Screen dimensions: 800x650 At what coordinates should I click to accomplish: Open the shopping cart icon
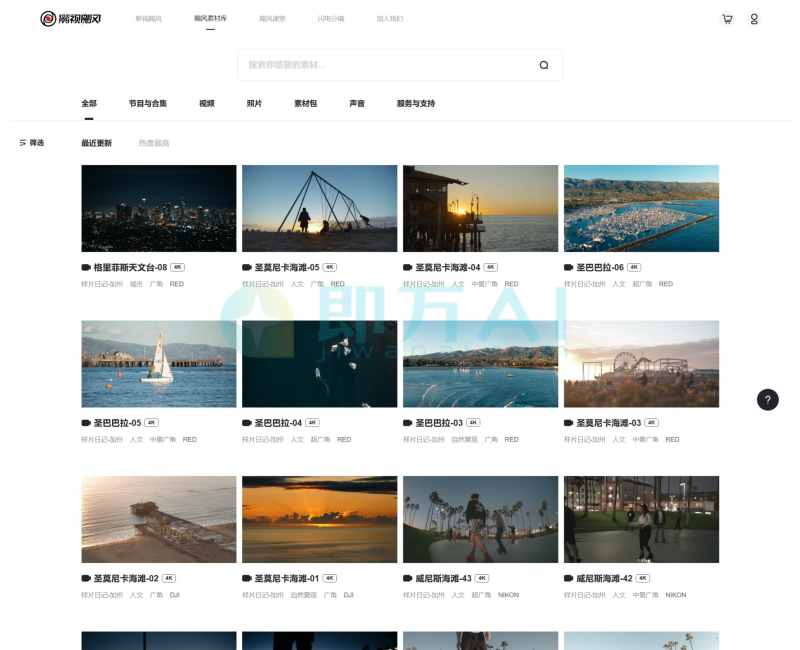727,19
